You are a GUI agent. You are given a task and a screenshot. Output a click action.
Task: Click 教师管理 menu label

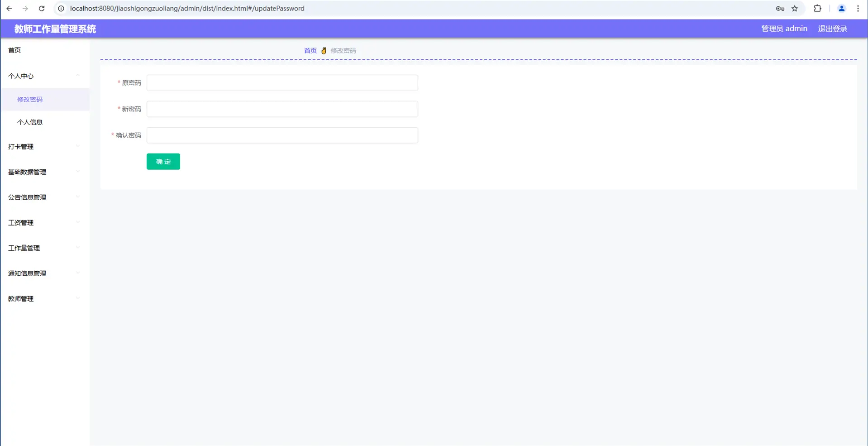[21, 299]
